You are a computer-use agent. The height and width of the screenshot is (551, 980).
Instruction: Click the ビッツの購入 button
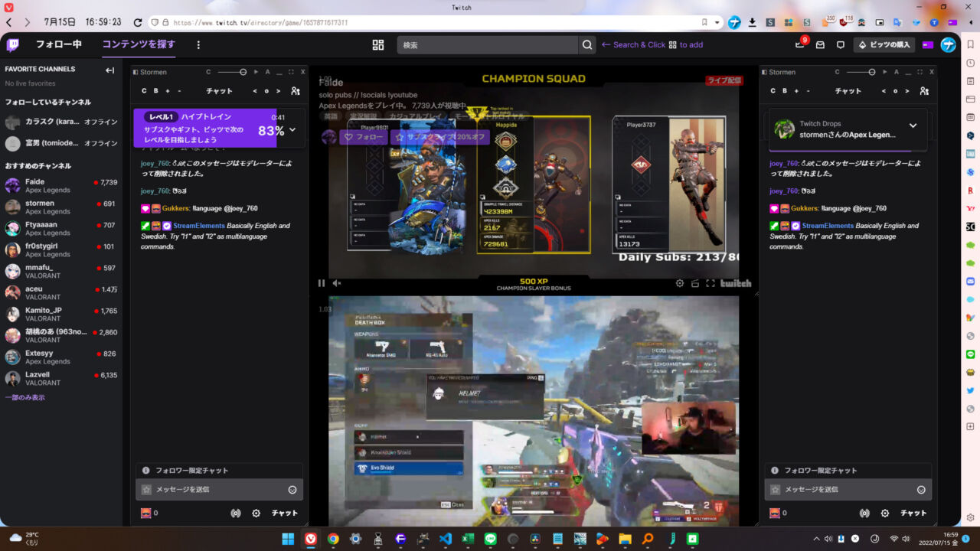884,44
